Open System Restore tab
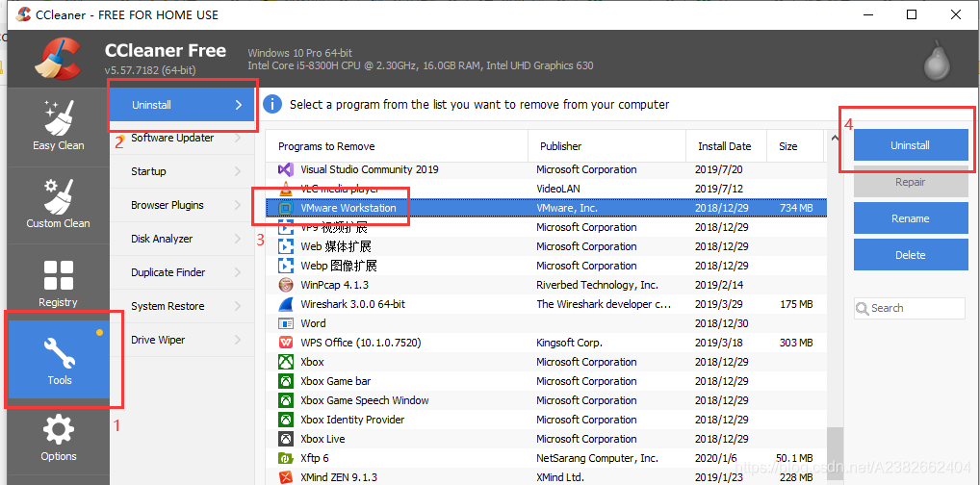 pyautogui.click(x=182, y=306)
